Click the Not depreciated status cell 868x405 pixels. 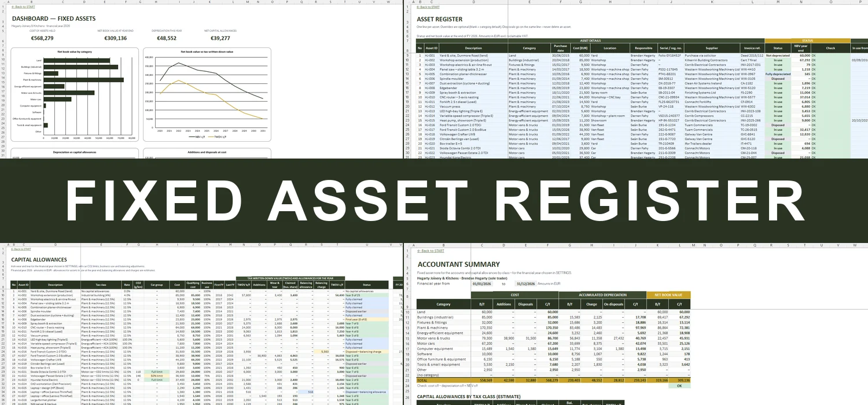(778, 55)
